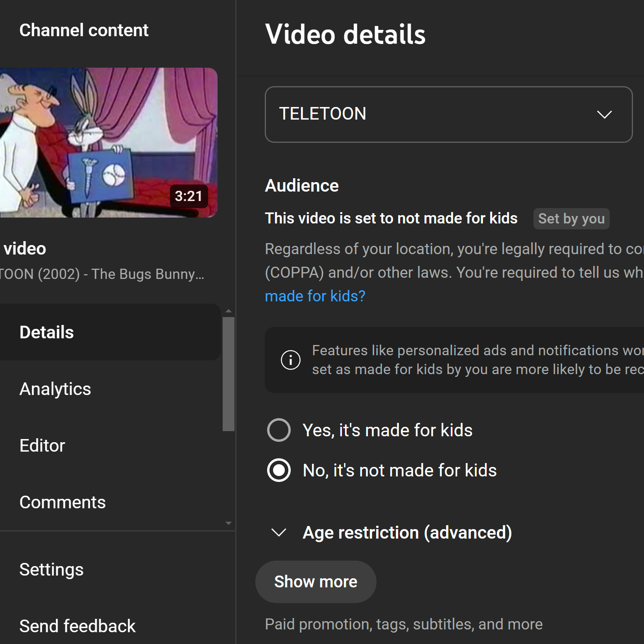The width and height of the screenshot is (644, 644).
Task: Click the sidebar scroll down arrow
Action: [x=228, y=523]
